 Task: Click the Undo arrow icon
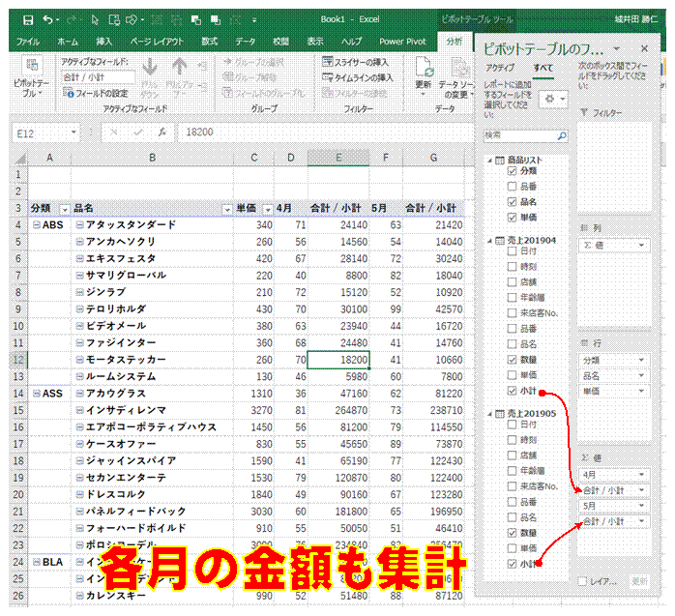tap(47, 19)
